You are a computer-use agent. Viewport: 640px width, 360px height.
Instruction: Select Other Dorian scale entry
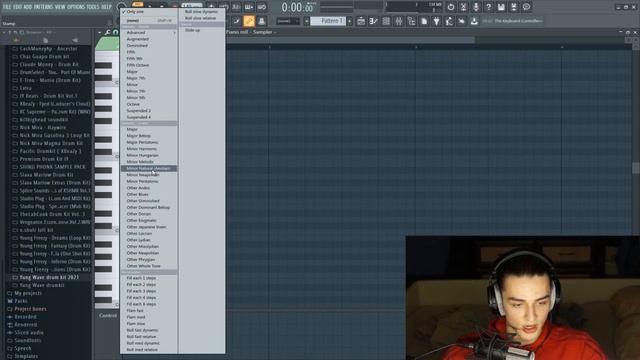tap(149, 214)
